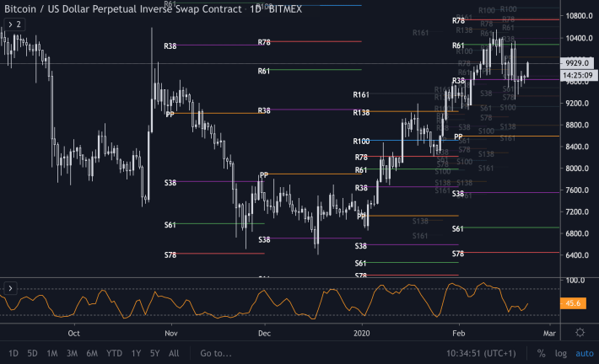Show All time range

(174, 353)
